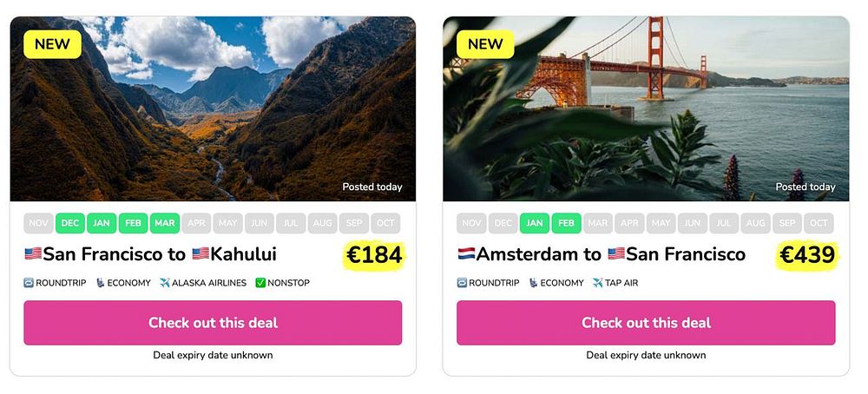Click the TAP Air plane icon
The width and height of the screenshot is (868, 394).
click(597, 283)
